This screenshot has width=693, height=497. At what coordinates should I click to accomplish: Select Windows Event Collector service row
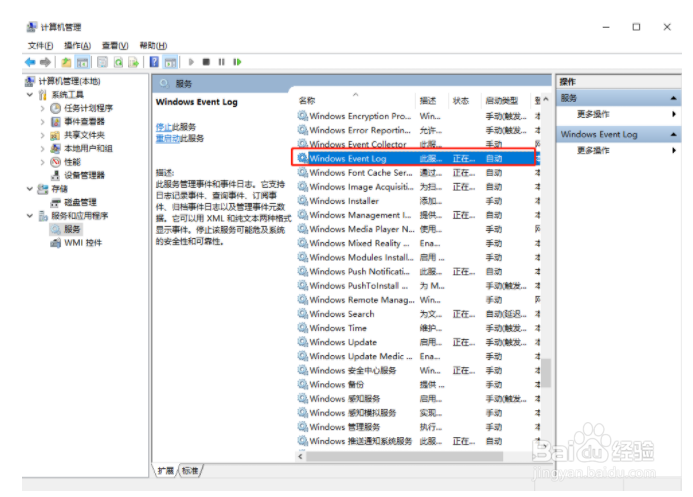[x=419, y=144]
